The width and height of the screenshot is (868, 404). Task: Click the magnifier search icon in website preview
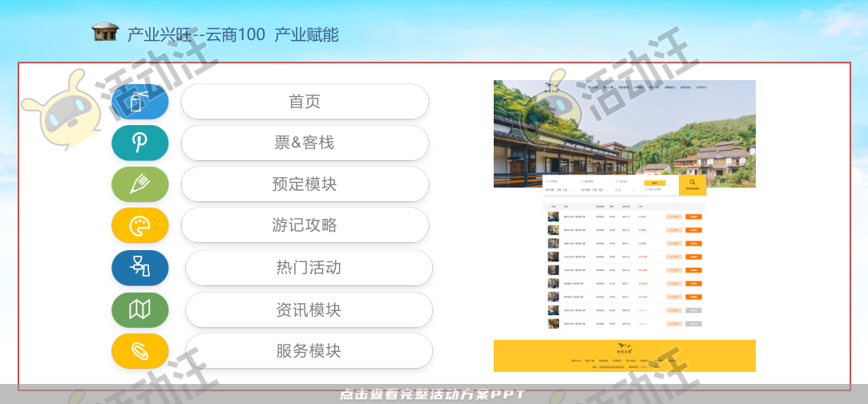pyautogui.click(x=692, y=181)
